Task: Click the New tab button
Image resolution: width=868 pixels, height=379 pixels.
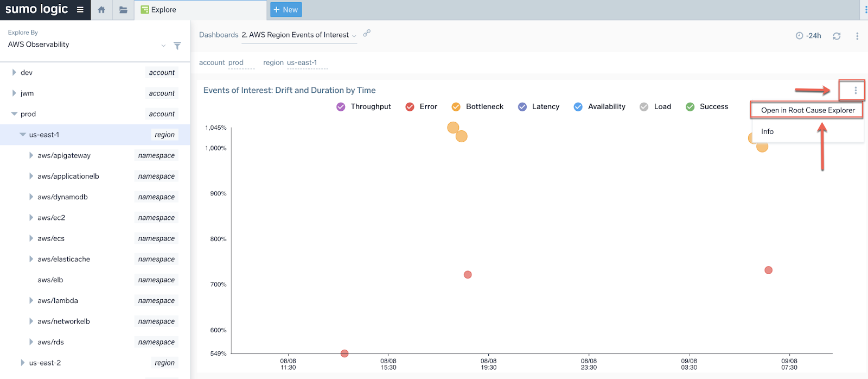Action: click(x=286, y=10)
